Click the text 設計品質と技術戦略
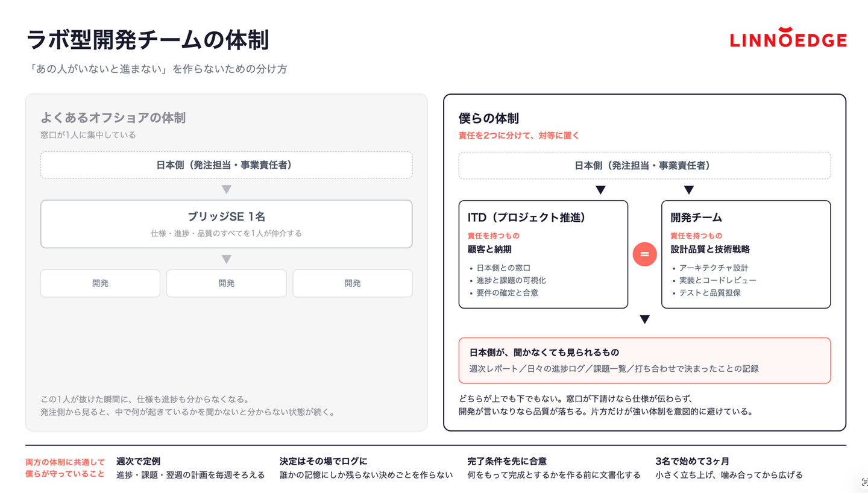Image resolution: width=868 pixels, height=493 pixels. pyautogui.click(x=710, y=249)
